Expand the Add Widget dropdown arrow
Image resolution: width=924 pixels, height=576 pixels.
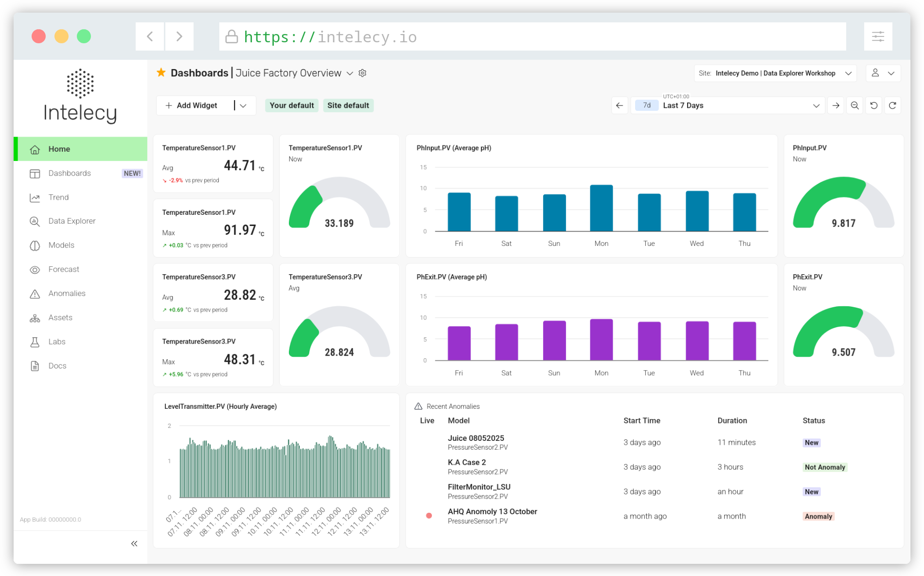(x=244, y=105)
